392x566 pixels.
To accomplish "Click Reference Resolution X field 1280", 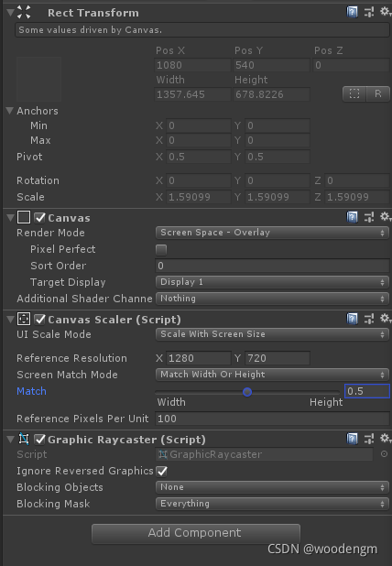I will tap(198, 358).
